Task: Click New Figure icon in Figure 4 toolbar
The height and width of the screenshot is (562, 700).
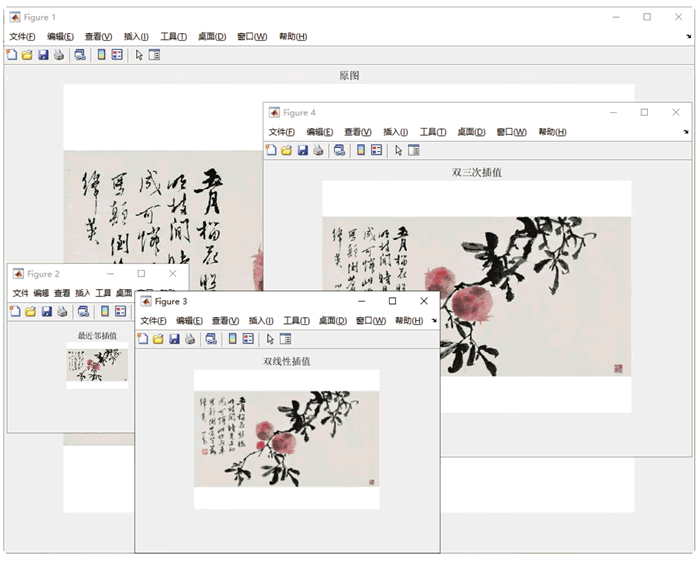Action: tap(271, 150)
